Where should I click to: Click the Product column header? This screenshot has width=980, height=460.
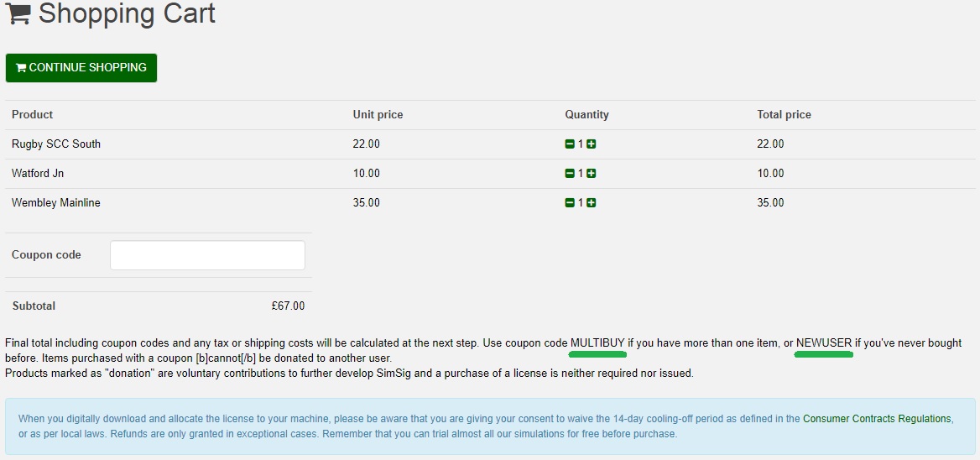pos(33,115)
